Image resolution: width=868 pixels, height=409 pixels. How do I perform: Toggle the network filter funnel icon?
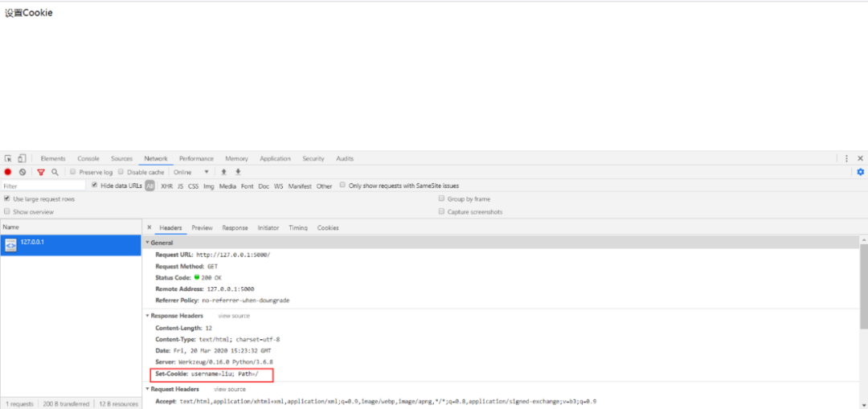click(41, 172)
